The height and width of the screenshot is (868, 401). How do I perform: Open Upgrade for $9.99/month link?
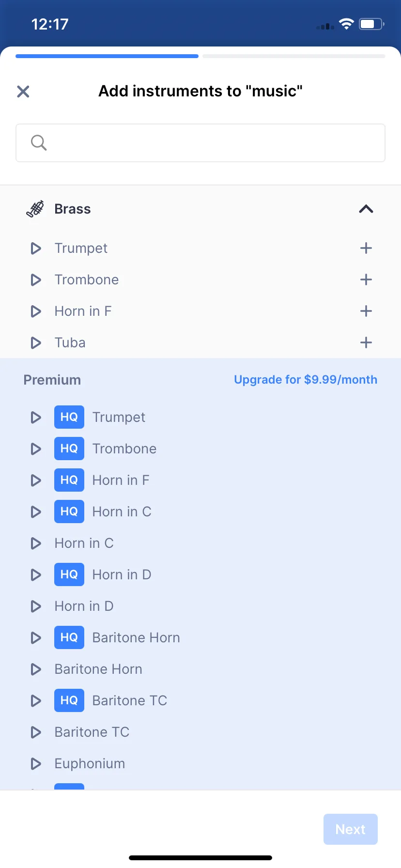coord(305,380)
